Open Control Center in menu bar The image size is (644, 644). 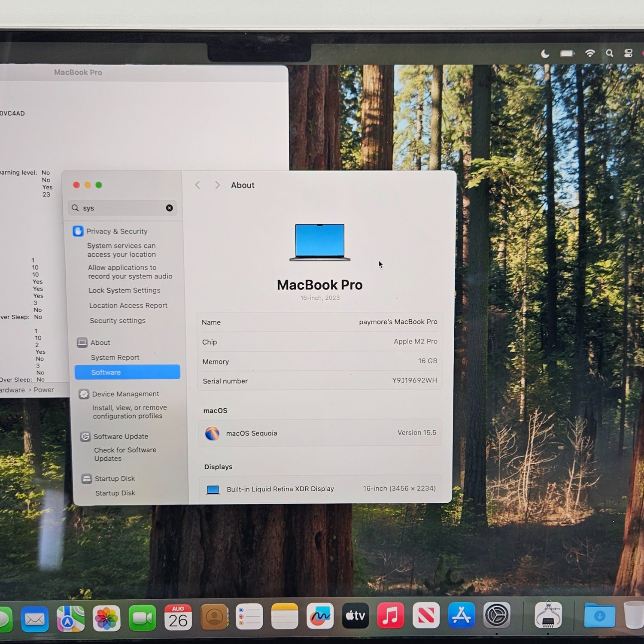pos(629,53)
